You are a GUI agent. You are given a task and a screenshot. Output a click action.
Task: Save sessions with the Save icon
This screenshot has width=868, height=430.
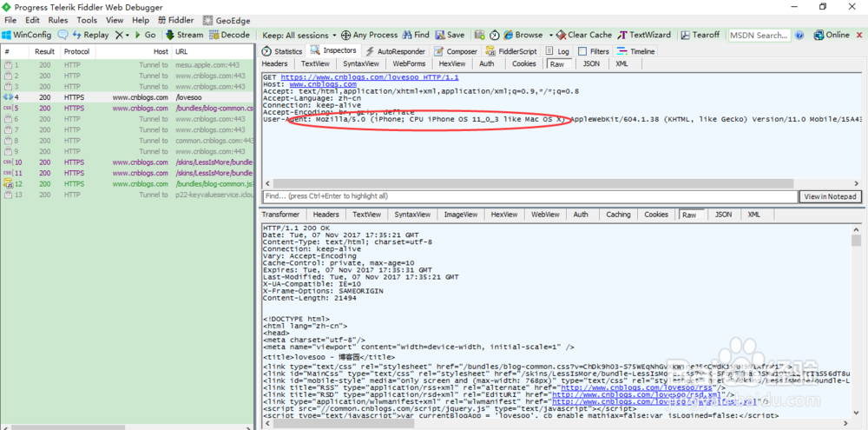[x=450, y=35]
